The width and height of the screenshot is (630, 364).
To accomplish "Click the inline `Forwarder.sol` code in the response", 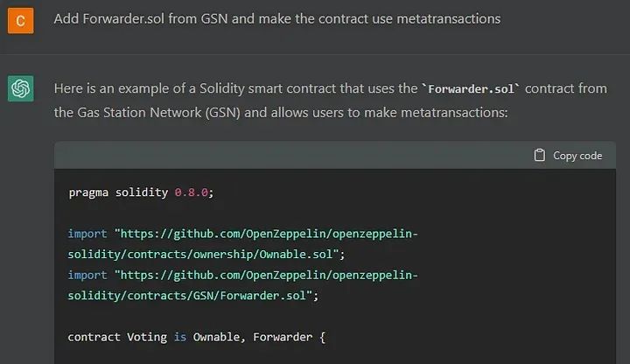I will [x=471, y=88].
